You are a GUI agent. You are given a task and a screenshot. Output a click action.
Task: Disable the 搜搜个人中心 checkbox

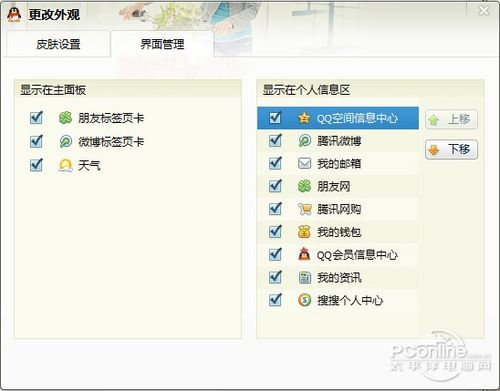tap(275, 300)
